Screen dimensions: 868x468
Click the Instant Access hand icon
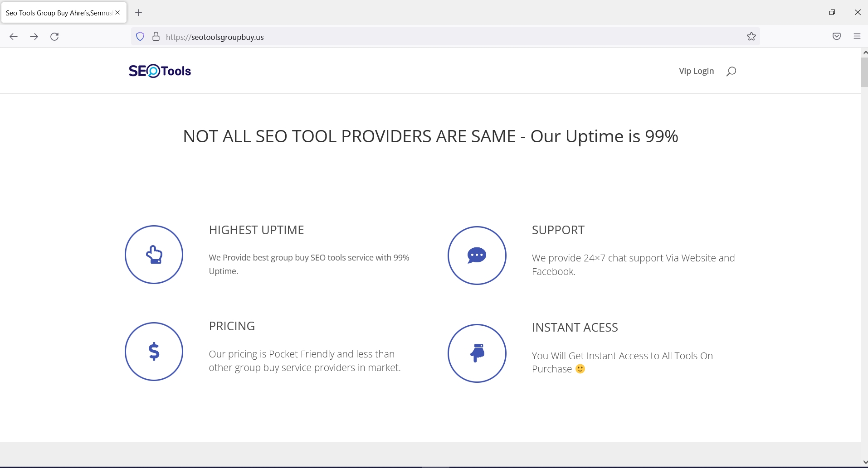477,353
